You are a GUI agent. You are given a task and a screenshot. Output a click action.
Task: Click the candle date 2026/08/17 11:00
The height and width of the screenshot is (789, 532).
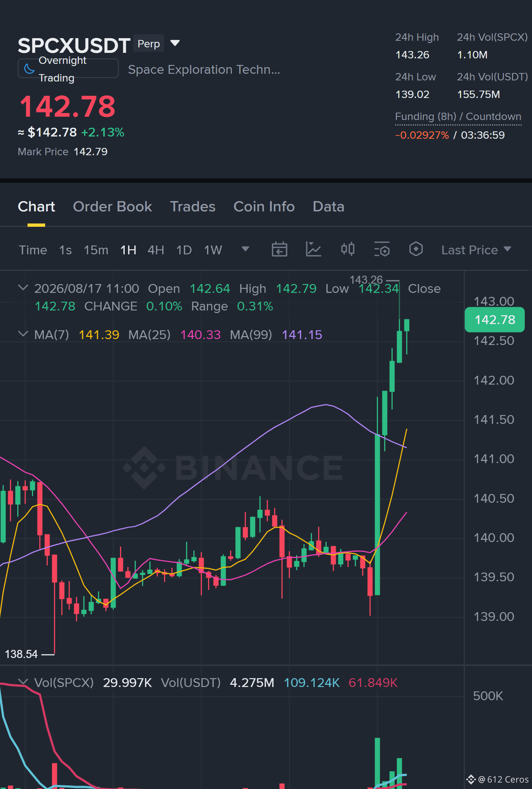tap(87, 288)
